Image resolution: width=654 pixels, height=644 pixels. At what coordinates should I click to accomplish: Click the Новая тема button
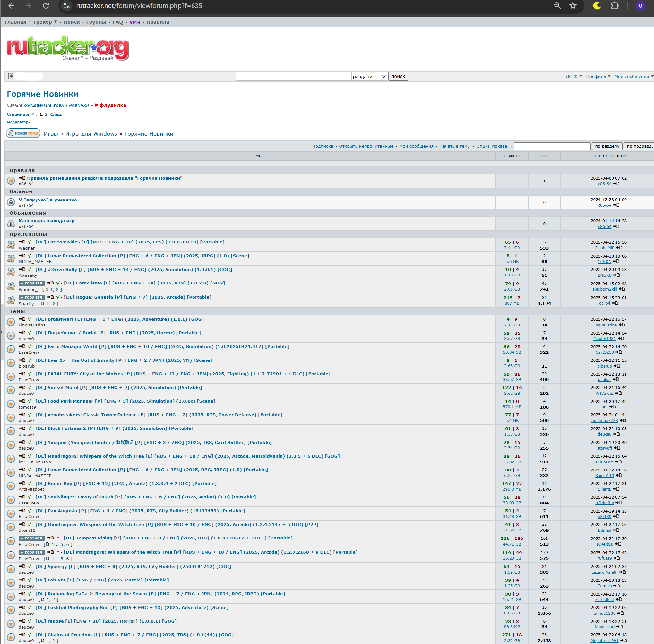click(23, 133)
